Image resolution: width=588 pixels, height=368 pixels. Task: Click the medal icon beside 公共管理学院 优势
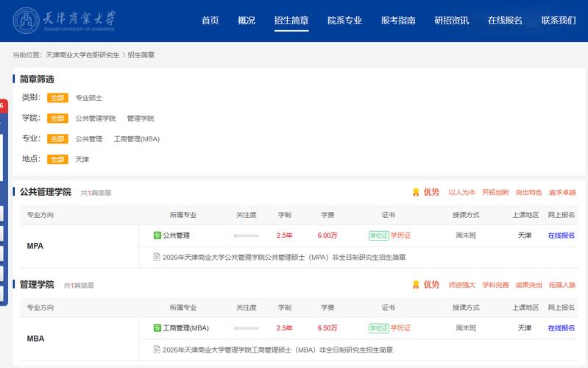coord(416,192)
